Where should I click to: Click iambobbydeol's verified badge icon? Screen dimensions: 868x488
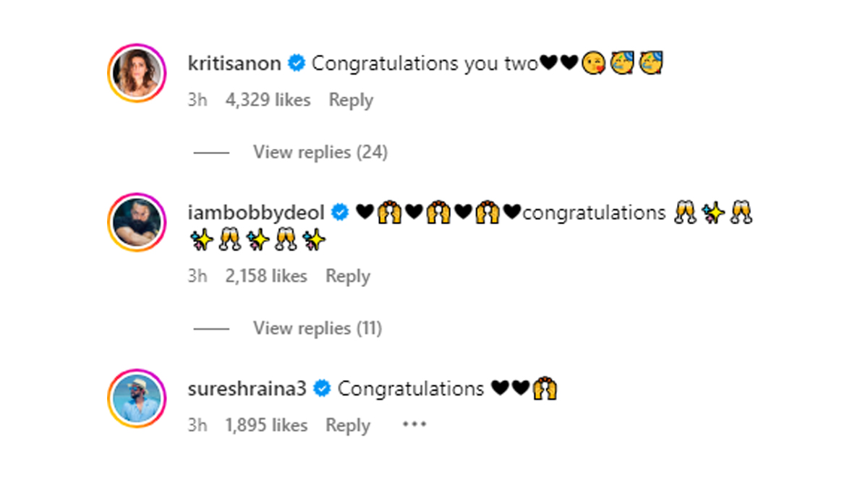[x=340, y=213]
